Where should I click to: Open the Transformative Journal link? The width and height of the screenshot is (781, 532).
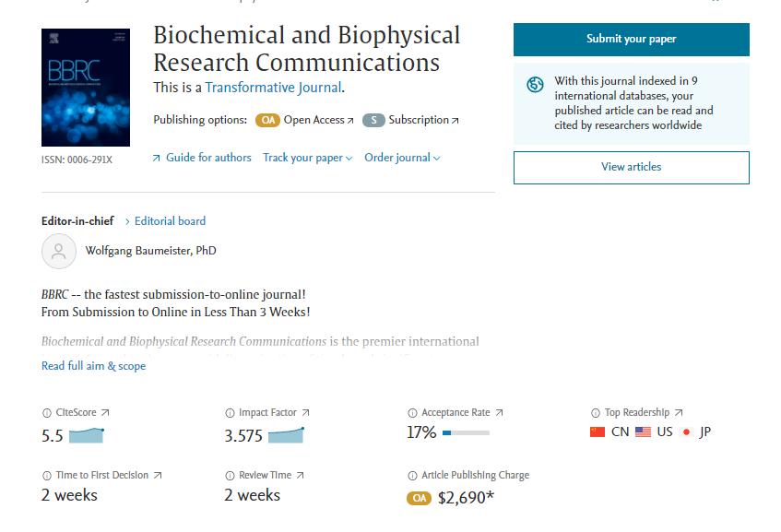click(x=273, y=88)
